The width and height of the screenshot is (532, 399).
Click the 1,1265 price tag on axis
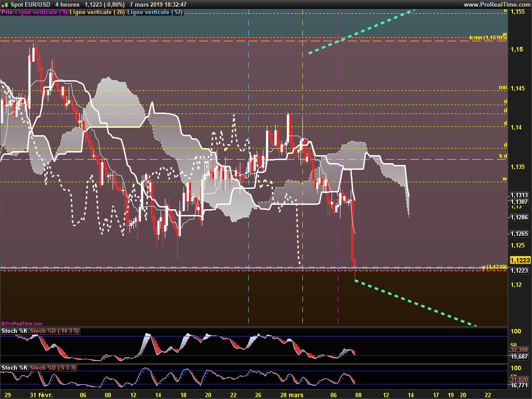coord(519,234)
